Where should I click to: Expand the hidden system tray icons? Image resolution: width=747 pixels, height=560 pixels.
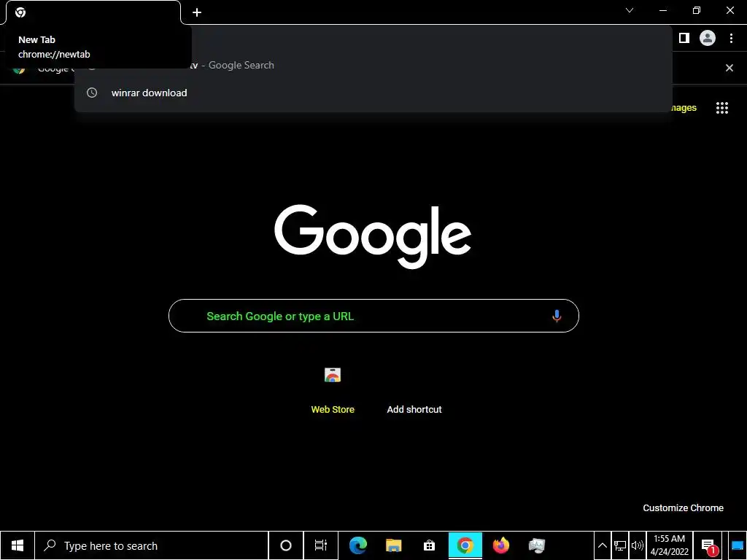point(603,545)
